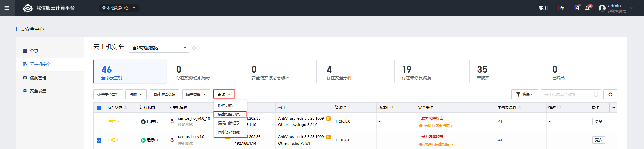Open 41 vulnerabilities link for centos_fio_v4.0_10
This screenshot has width=644, height=149.
click(500, 121)
